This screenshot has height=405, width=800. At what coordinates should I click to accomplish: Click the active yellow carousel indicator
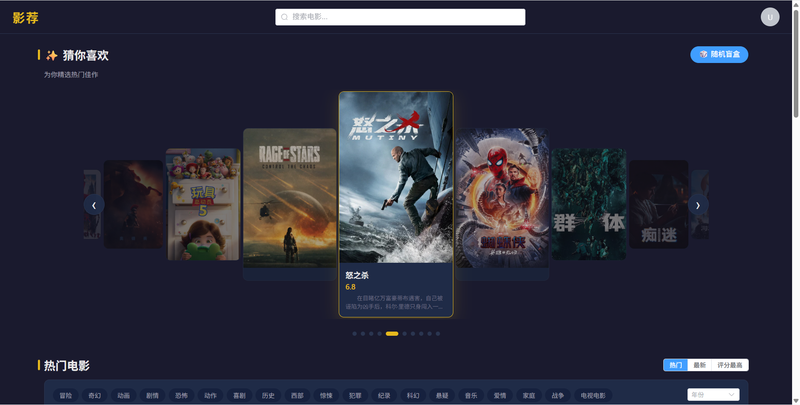click(x=392, y=334)
